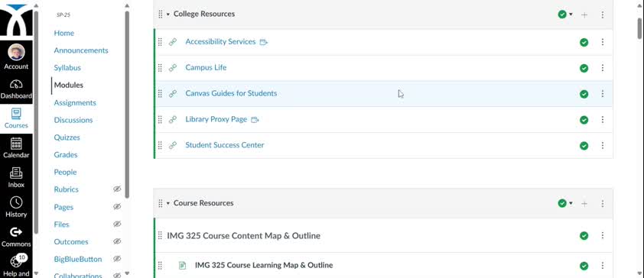Grab the drag handle of College Resources module

pos(161,15)
